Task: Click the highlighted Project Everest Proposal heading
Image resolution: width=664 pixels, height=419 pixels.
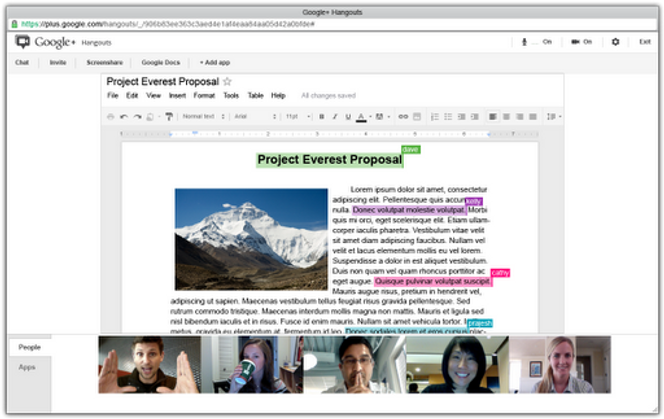Action: tap(329, 160)
